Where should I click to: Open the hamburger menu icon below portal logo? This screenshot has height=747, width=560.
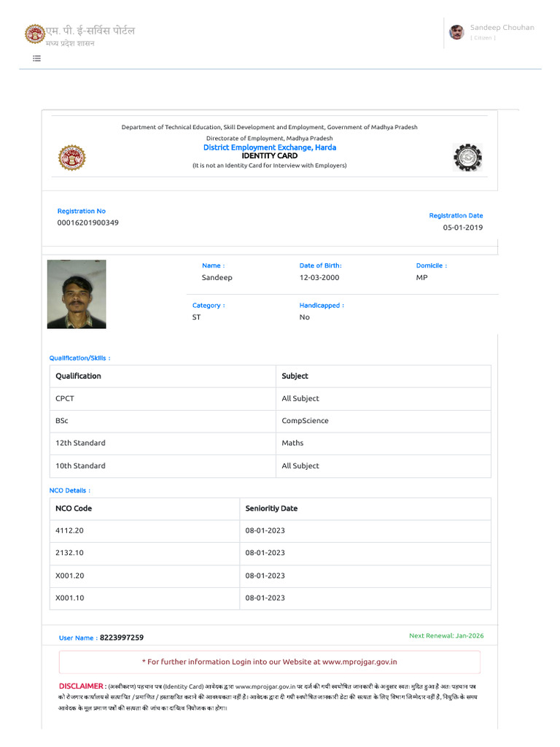point(36,58)
